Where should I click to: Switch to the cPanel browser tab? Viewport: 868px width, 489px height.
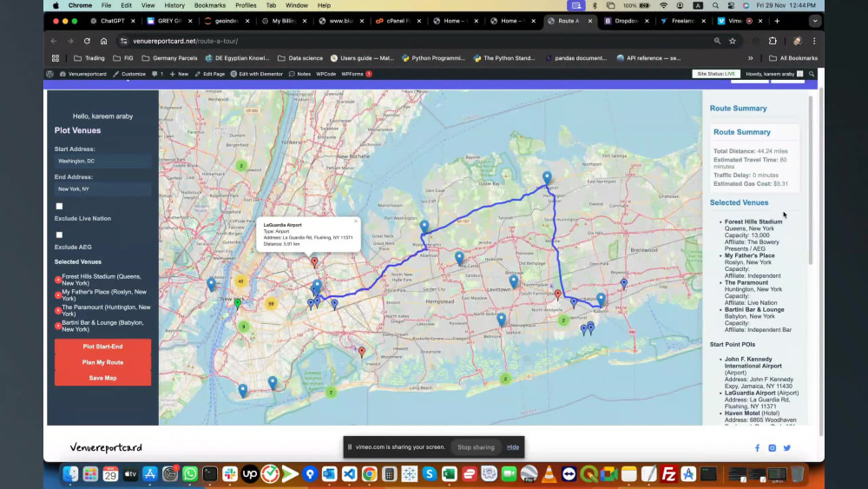(398, 21)
